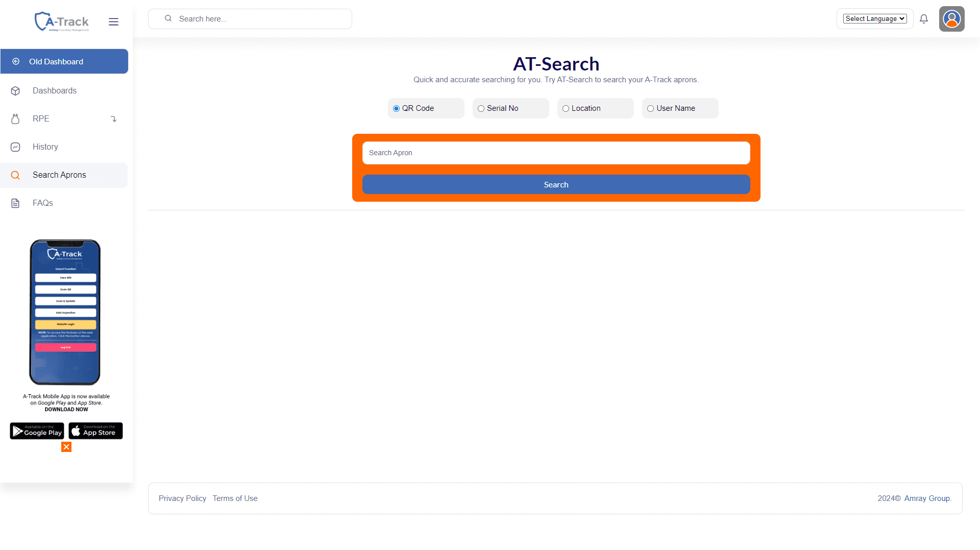
Task: Click the Search Aprons magnifier icon
Action: tap(15, 175)
